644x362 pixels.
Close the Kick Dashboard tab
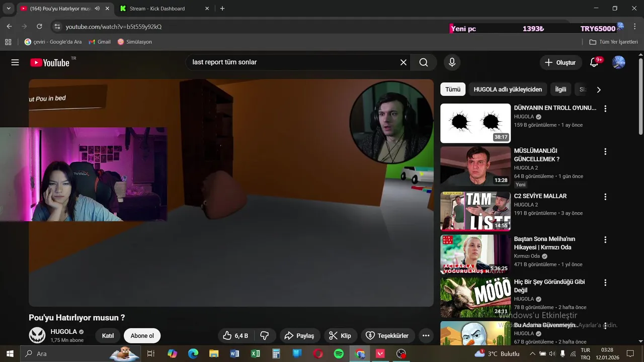pos(207,9)
